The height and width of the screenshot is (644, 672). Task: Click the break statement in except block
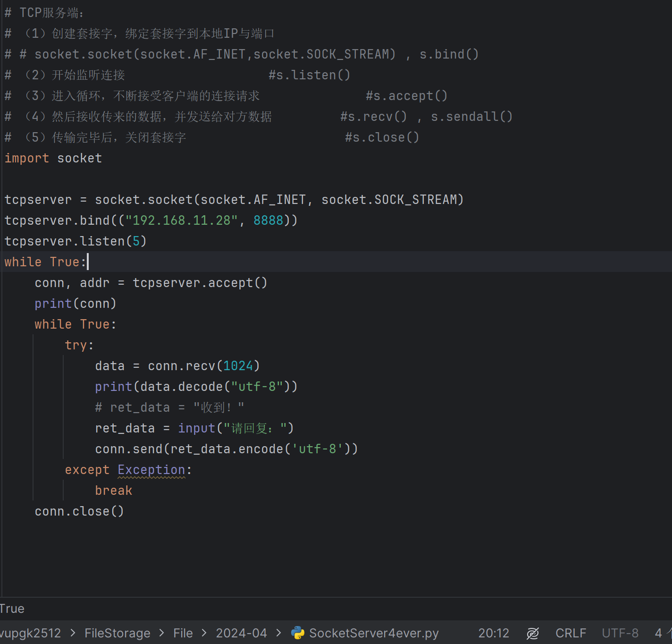tap(113, 491)
